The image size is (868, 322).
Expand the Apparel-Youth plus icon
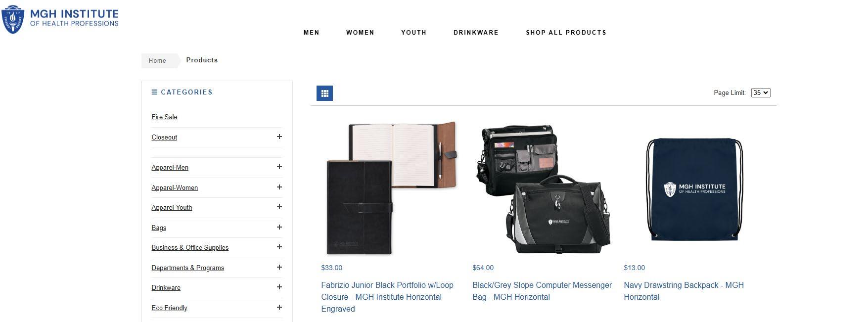[x=279, y=207]
